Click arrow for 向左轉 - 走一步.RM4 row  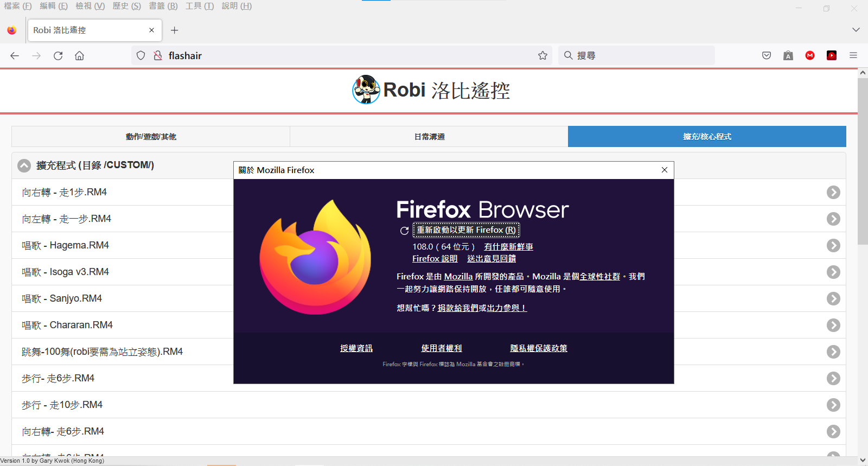[833, 219]
